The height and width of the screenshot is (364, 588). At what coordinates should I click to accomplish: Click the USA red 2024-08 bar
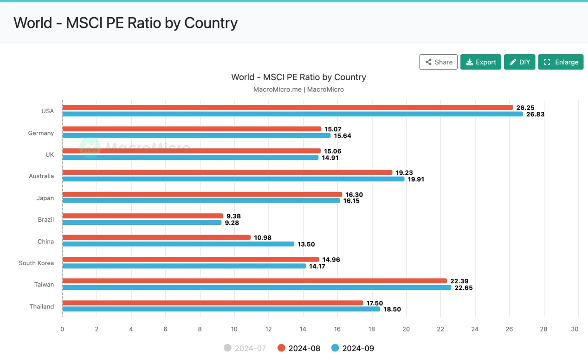tap(288, 108)
